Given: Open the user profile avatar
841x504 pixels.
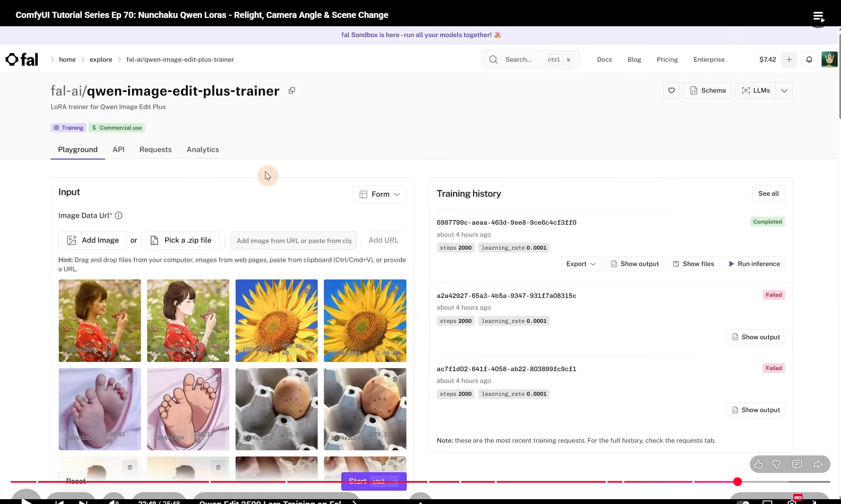Looking at the screenshot, I should [829, 60].
